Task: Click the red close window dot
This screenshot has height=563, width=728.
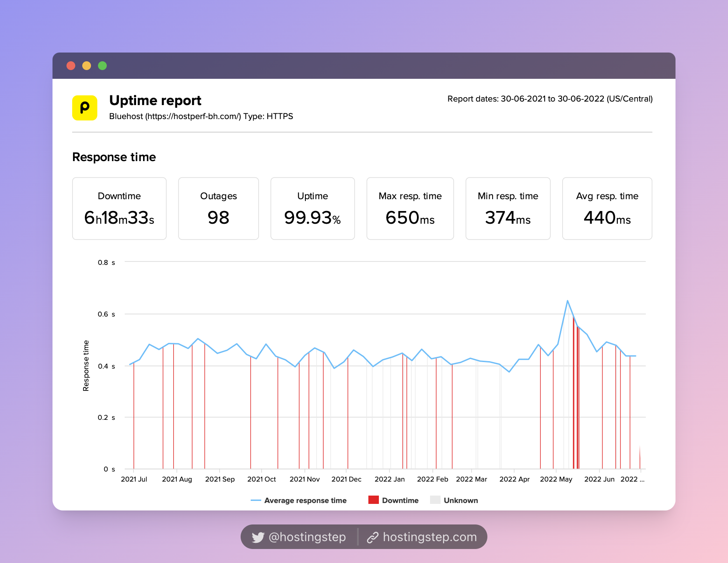Action: (x=71, y=66)
